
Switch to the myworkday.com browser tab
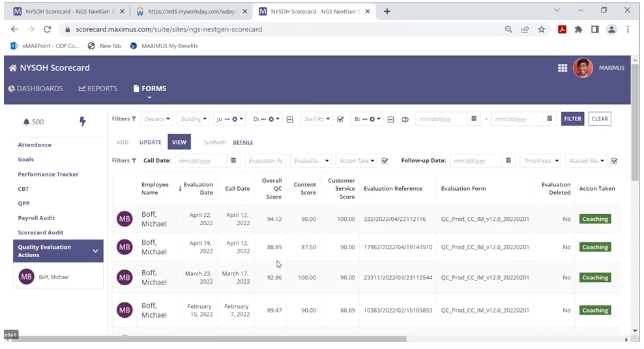192,12
